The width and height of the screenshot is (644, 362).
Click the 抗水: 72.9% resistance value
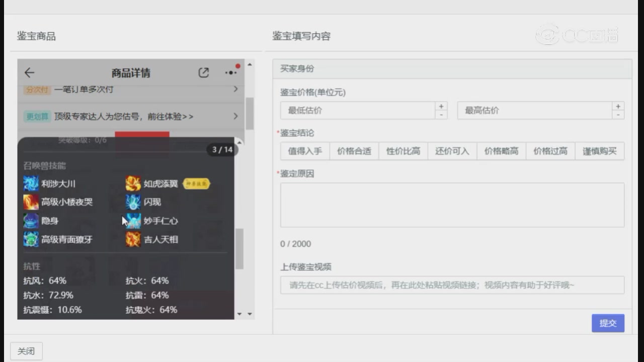tap(48, 295)
